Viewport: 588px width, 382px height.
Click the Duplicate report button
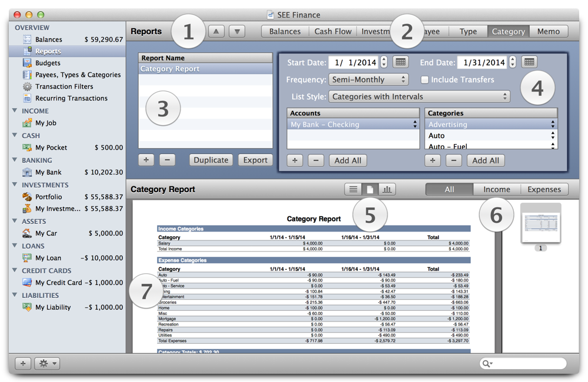(x=211, y=160)
